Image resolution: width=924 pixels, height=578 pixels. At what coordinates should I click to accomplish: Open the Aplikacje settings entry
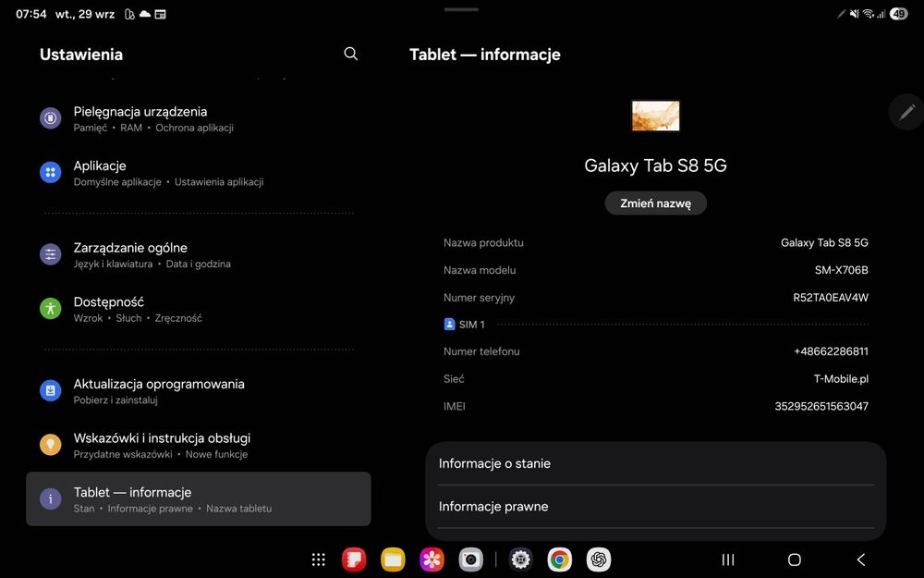198,173
